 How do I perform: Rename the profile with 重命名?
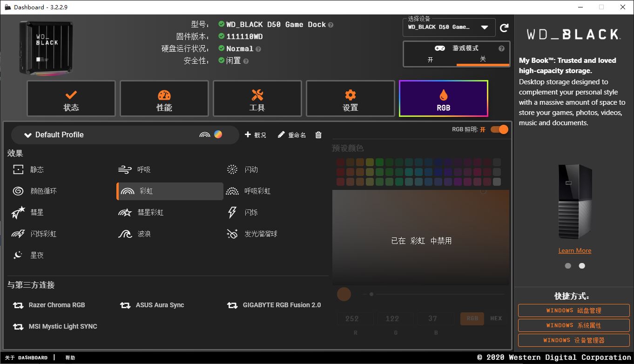pos(292,135)
